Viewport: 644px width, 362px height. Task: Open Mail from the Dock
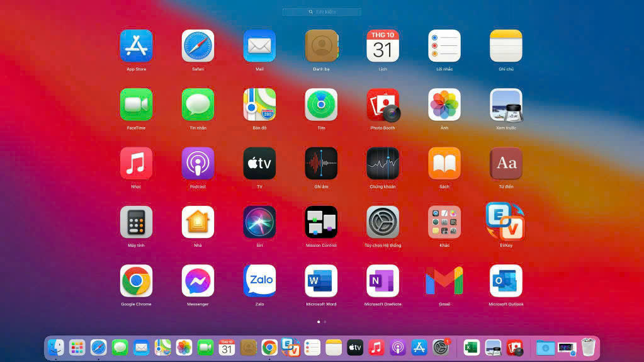pos(141,348)
